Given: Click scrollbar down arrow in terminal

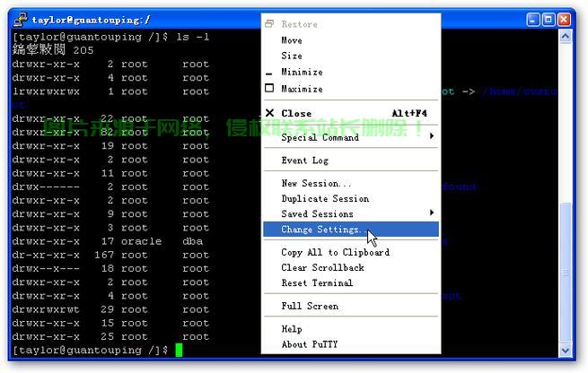Looking at the screenshot, I should point(566,351).
